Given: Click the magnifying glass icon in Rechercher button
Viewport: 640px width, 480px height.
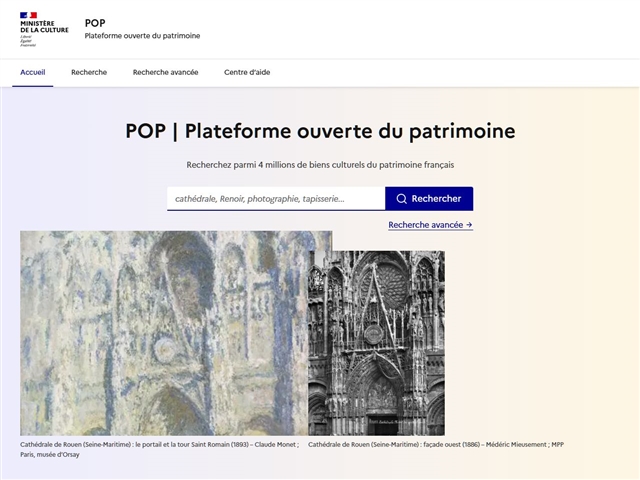Looking at the screenshot, I should [x=402, y=199].
